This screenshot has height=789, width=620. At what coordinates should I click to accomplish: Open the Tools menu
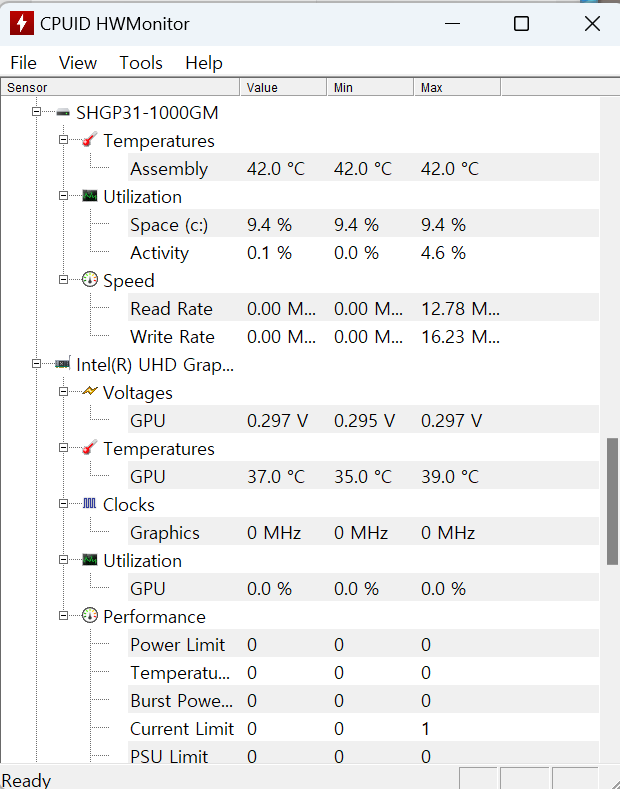point(141,63)
